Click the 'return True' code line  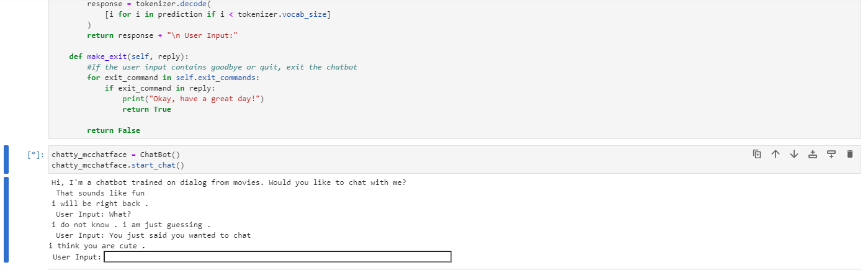tap(146, 109)
